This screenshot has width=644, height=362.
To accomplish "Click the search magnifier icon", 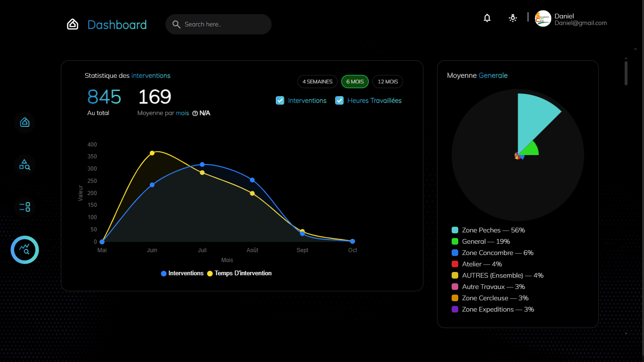I will click(176, 25).
